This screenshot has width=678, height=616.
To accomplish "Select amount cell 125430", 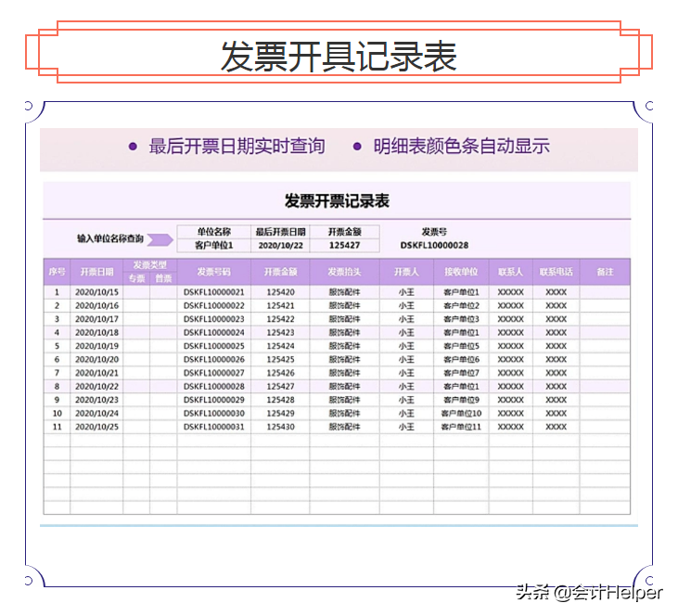I will pos(281,427).
